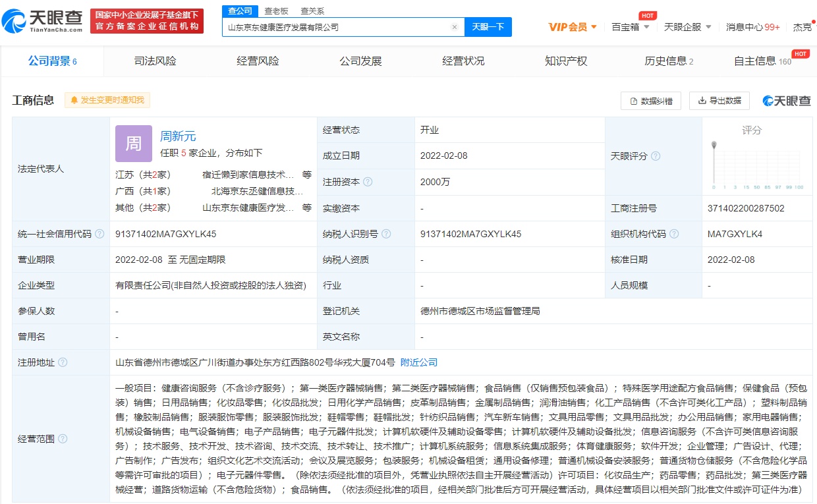The height and width of the screenshot is (504, 817).
Task: Open the 山东京东健康医疗发 link in 其他 row
Action: (248, 208)
